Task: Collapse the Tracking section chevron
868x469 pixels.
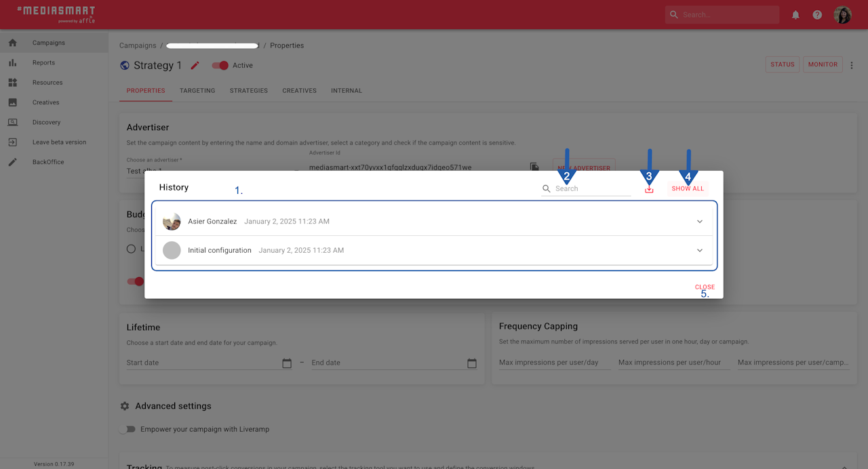Action: (844, 468)
